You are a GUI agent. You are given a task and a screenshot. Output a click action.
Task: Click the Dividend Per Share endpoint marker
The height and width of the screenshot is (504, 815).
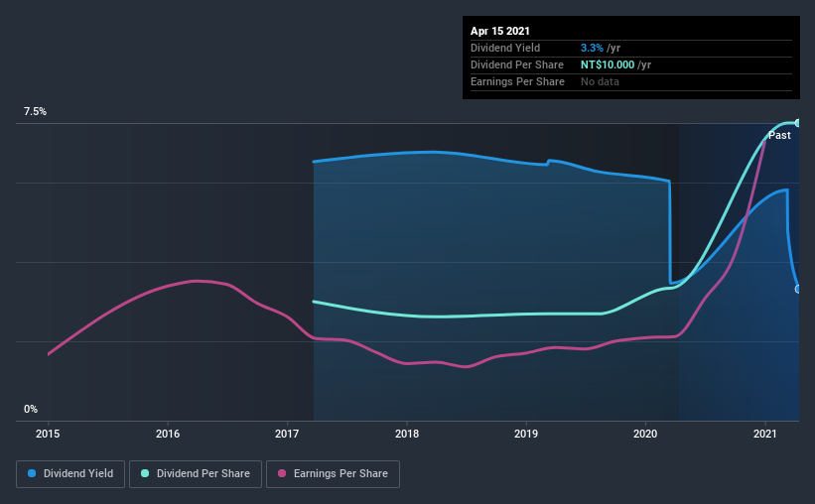pyautogui.click(x=797, y=123)
